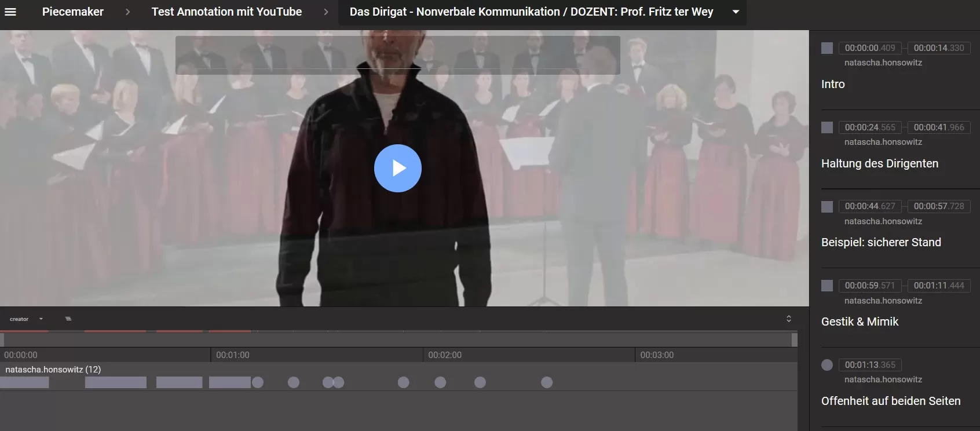Edit start time 00:00:59.571 field

pos(870,286)
